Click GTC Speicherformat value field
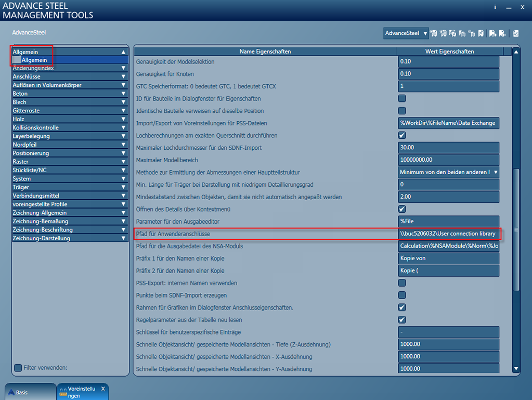Viewport: 532px width, 400px height. pyautogui.click(x=449, y=86)
